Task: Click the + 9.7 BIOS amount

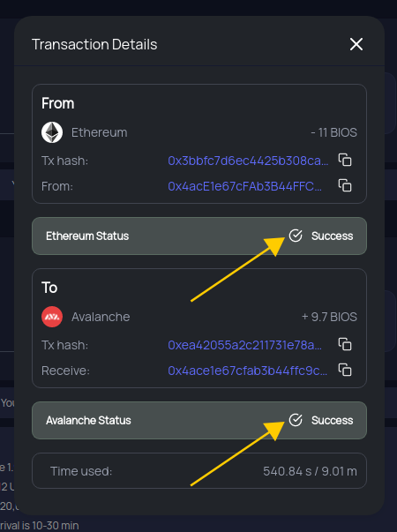Action: coord(329,317)
